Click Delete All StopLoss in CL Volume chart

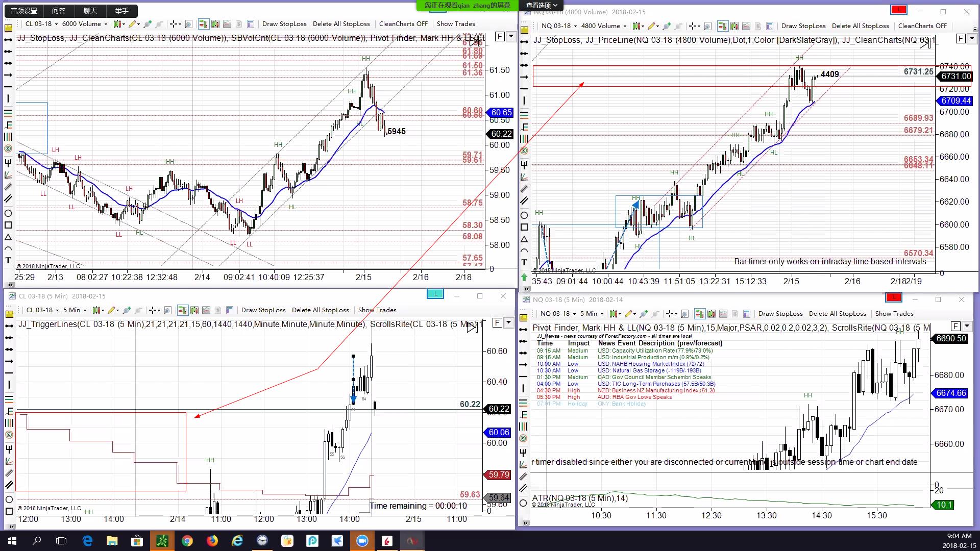pyautogui.click(x=341, y=24)
